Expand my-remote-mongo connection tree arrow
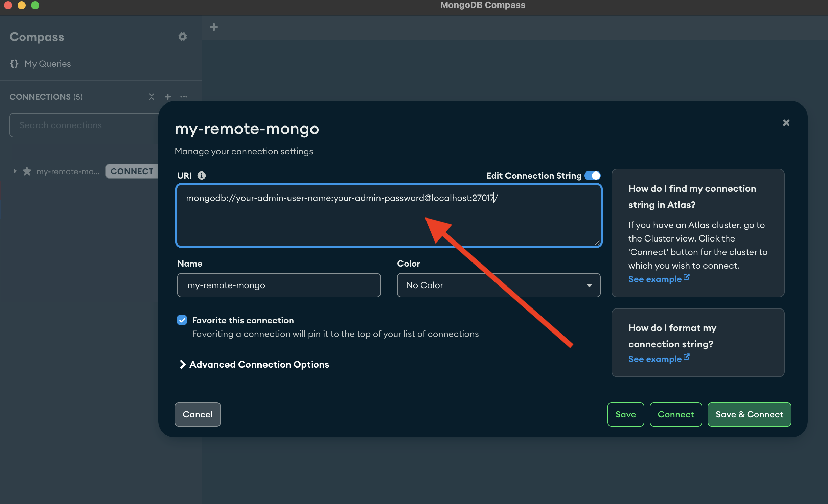This screenshot has height=504, width=828. pos(15,171)
